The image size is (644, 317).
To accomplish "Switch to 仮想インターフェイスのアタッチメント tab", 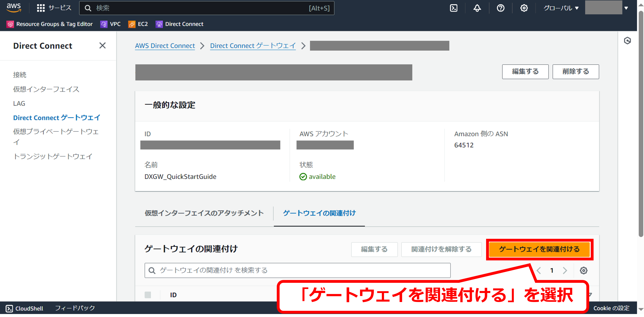I will point(204,213).
